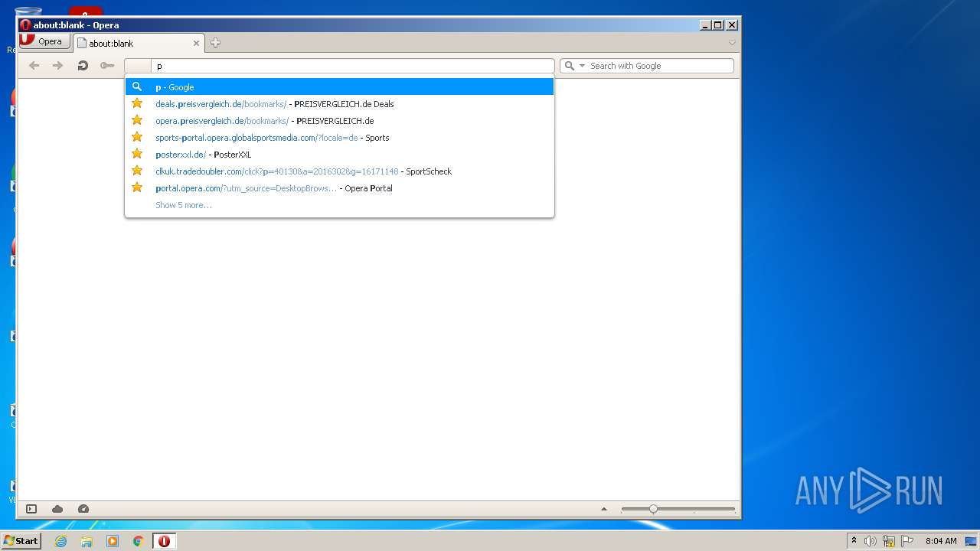The image size is (980, 551).
Task: Open deals.preisvergleich.de bookmark suggestion
Action: (339, 104)
